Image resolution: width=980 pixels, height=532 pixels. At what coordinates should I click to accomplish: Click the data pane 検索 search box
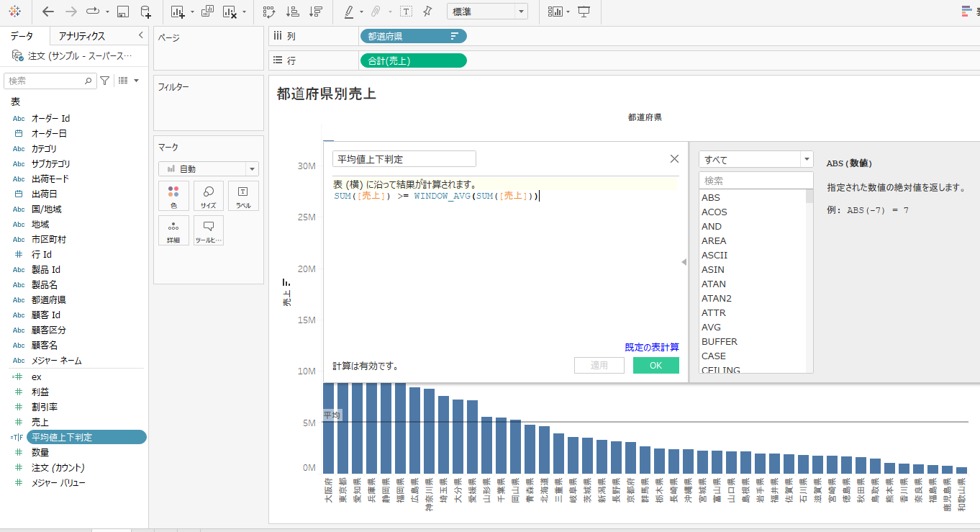point(50,81)
